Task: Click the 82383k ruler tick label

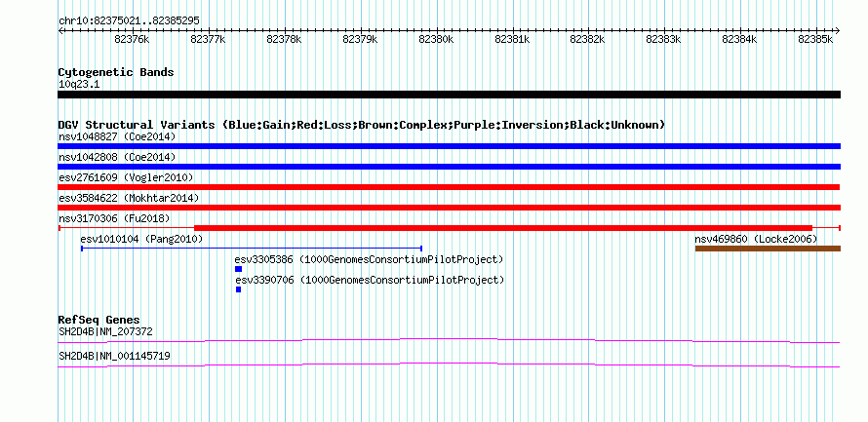Action: coord(664,39)
